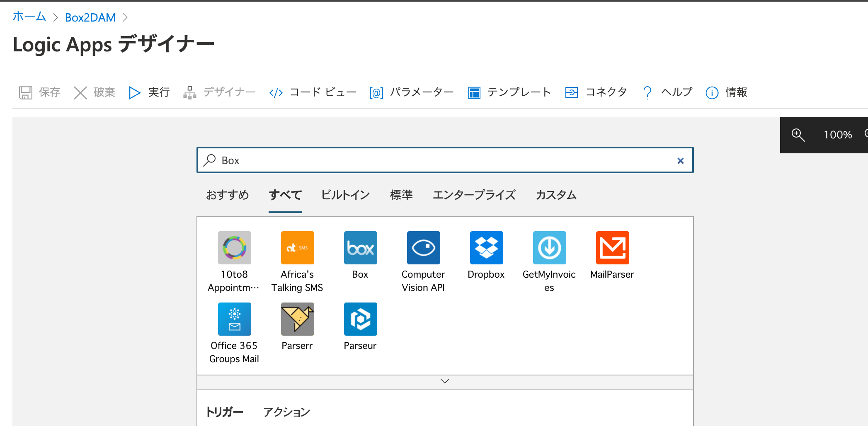Open コード ビュー (Code view)
Viewport: 868px width, 426px height.
point(313,92)
